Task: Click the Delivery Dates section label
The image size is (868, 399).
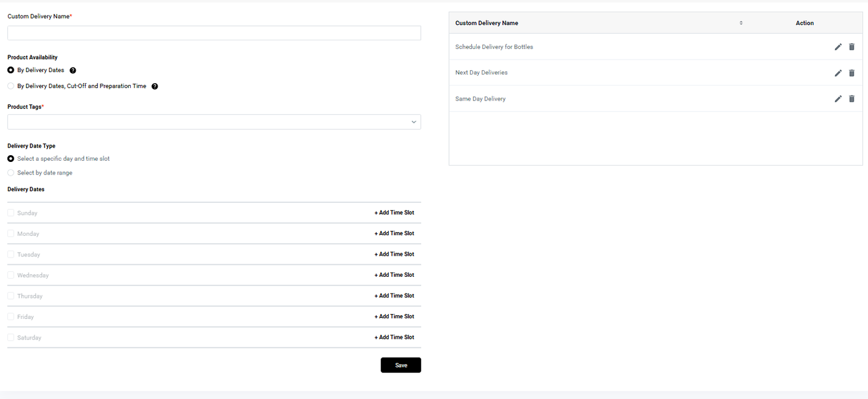Action: click(x=26, y=189)
